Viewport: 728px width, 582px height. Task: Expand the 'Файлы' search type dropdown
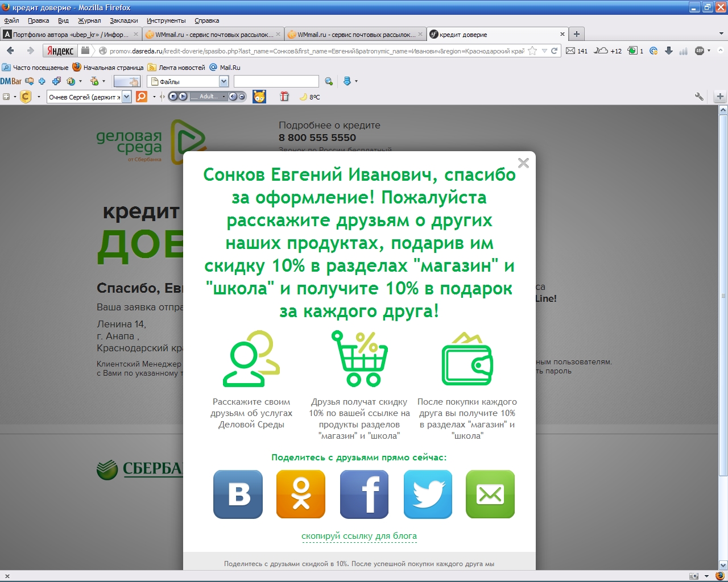pyautogui.click(x=224, y=81)
